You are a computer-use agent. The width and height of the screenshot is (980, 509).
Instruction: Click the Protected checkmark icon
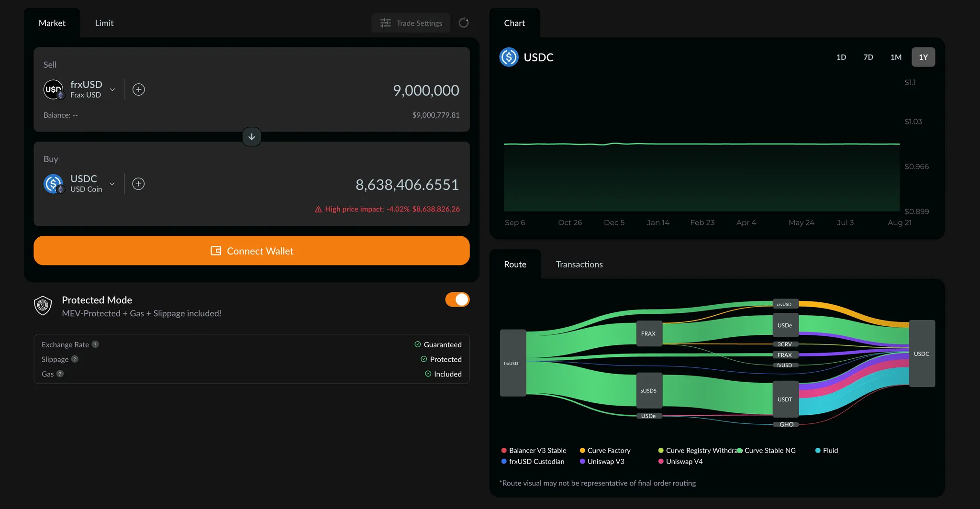coord(423,359)
